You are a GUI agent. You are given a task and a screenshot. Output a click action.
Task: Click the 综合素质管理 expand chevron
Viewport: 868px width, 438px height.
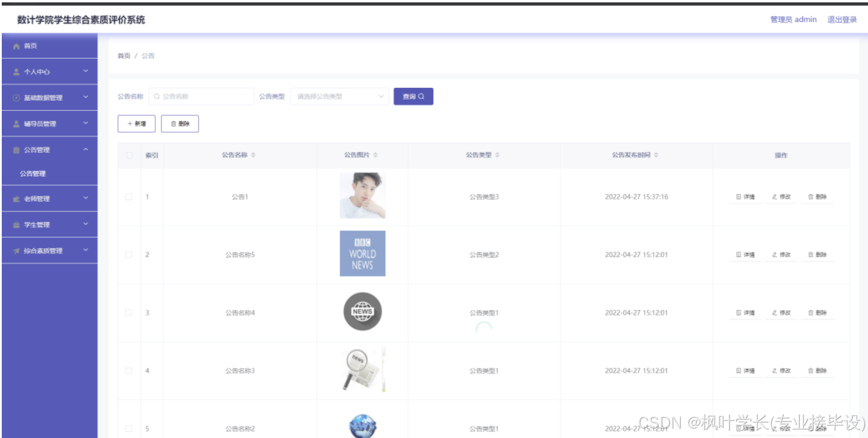85,251
